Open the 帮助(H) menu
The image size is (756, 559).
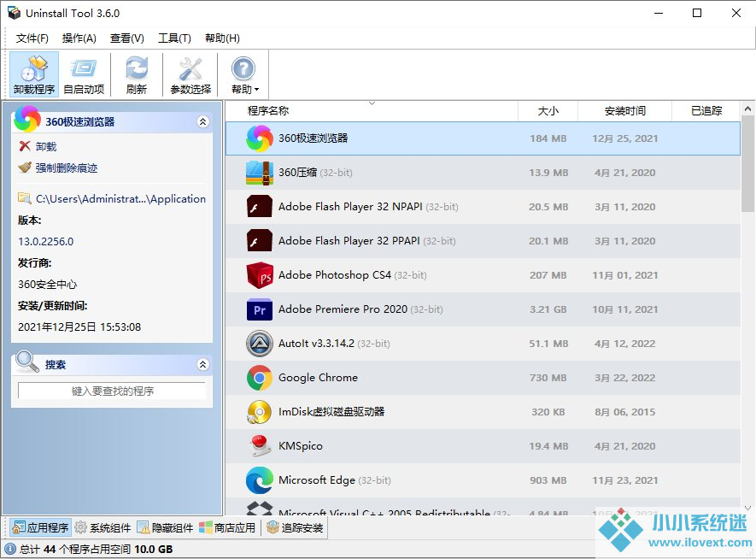point(222,38)
